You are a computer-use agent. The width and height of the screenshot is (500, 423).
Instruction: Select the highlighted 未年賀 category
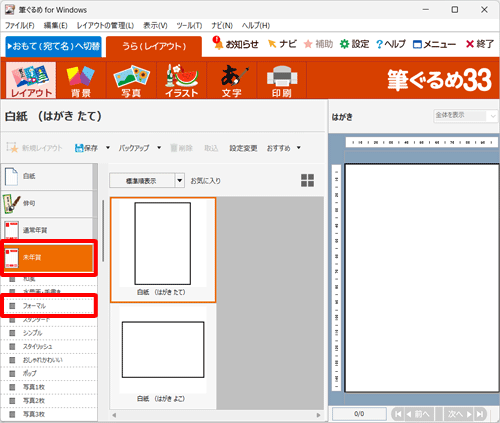coord(48,257)
